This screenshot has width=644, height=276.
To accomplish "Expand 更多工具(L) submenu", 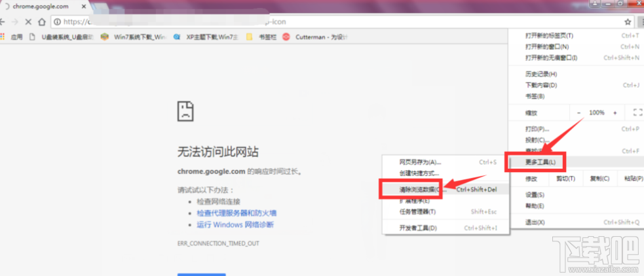I will pyautogui.click(x=577, y=162).
